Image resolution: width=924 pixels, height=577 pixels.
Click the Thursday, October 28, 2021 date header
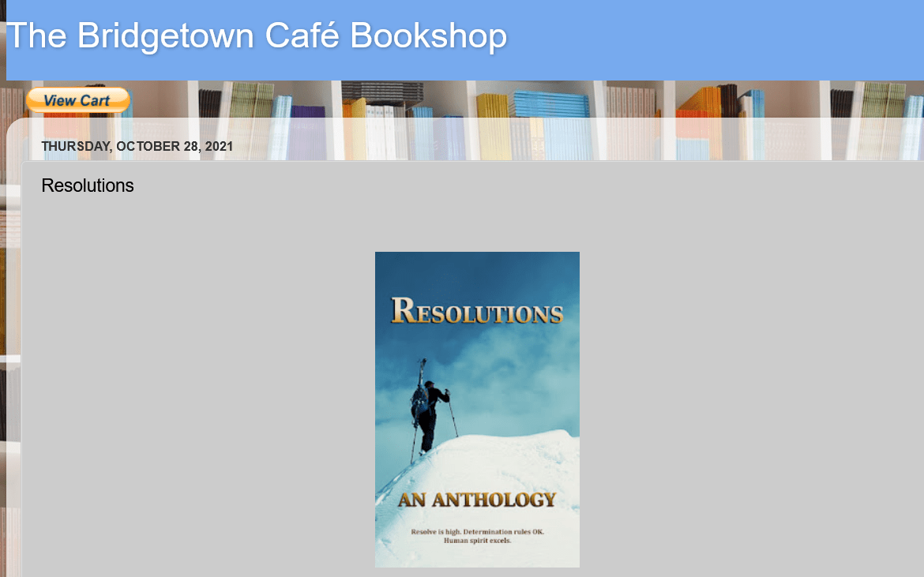[137, 146]
